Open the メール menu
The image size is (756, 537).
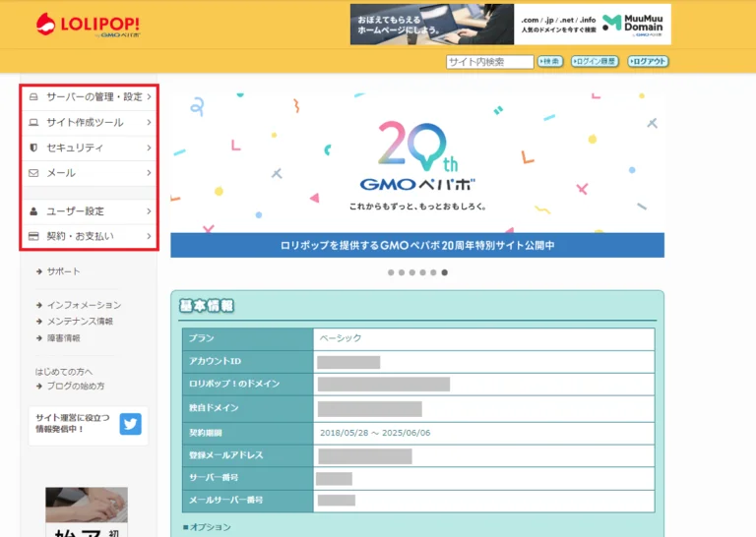pyautogui.click(x=90, y=173)
